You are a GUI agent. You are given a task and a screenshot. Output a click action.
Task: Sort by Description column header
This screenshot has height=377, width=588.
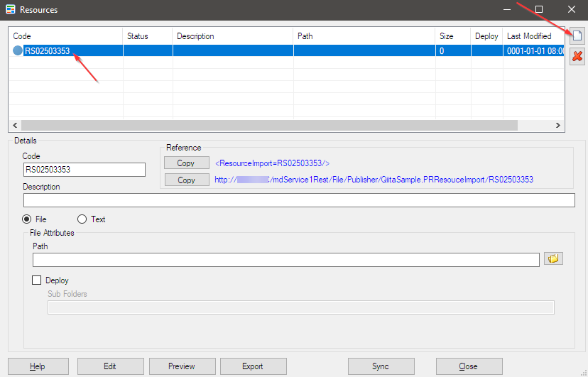(233, 36)
